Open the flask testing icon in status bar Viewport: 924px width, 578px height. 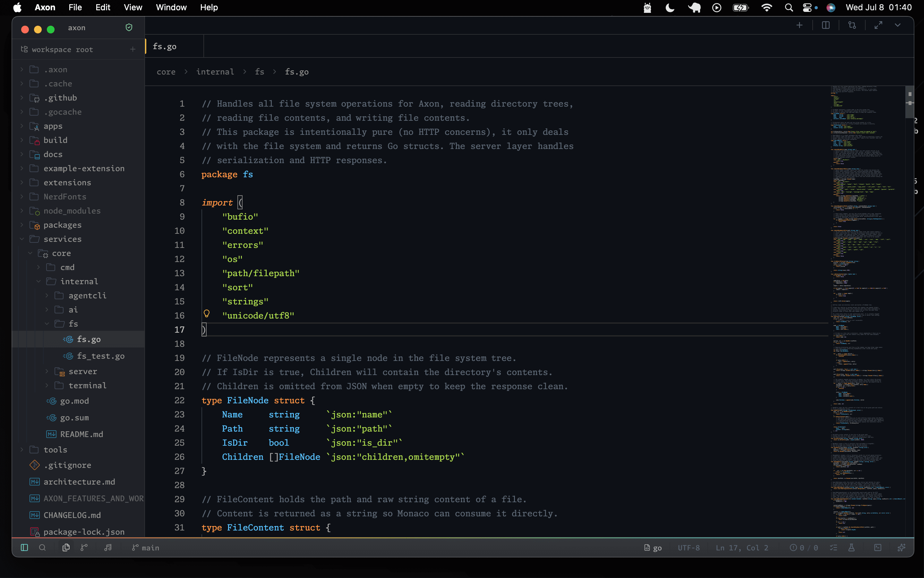click(x=851, y=547)
